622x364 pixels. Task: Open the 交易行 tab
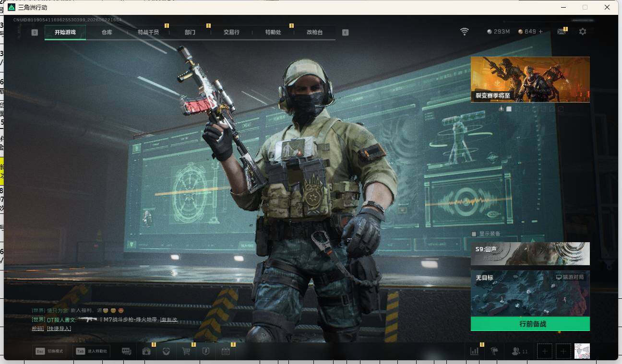[231, 32]
